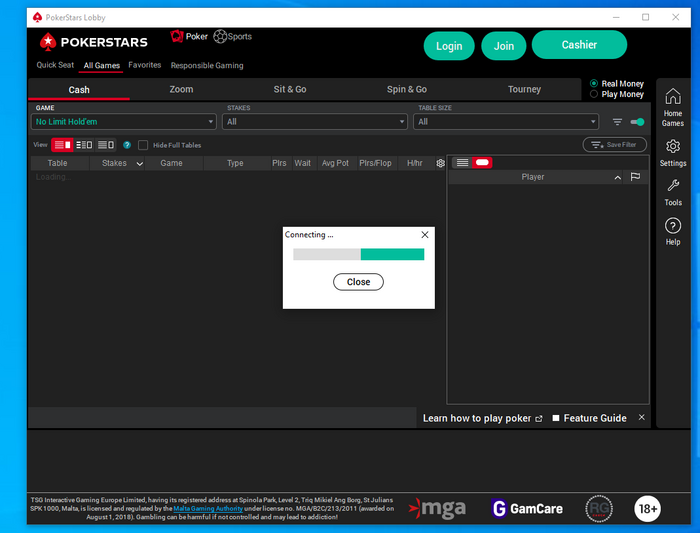Select the first table list view icon
This screenshot has width=700, height=533.
(x=62, y=145)
